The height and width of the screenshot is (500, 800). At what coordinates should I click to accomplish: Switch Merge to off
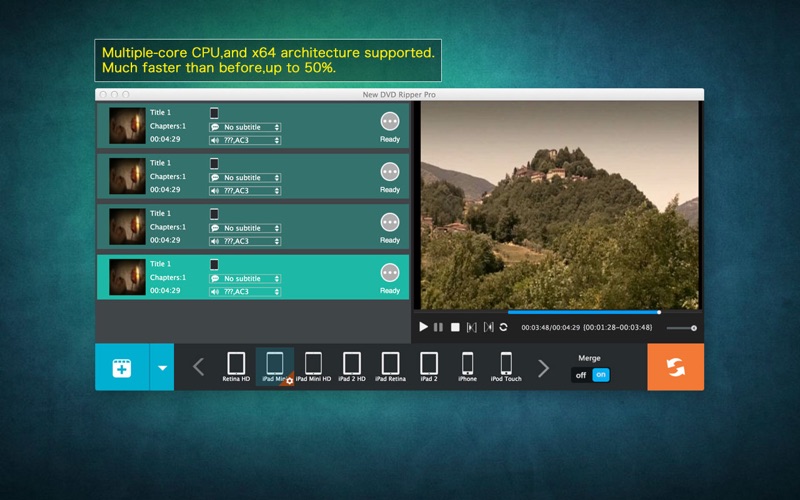[x=581, y=375]
